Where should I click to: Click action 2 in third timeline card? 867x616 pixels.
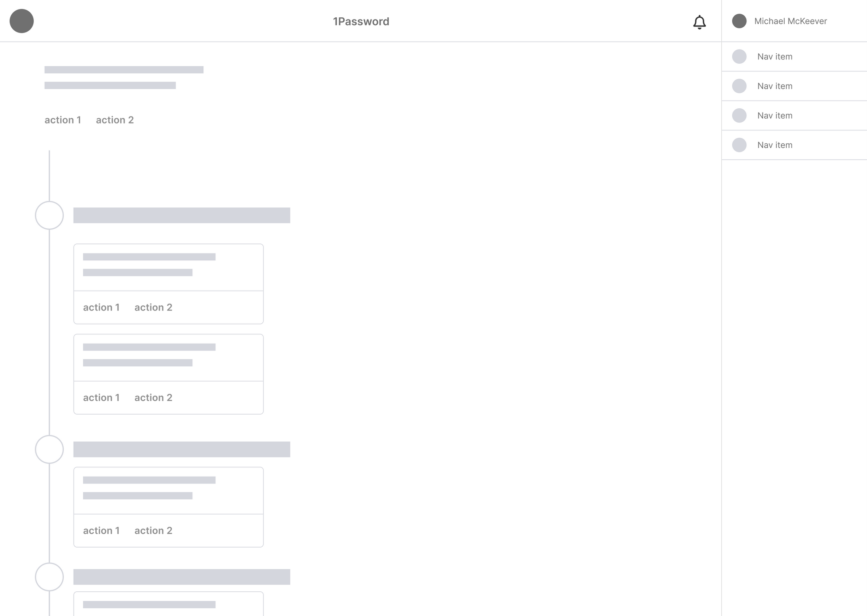(153, 530)
